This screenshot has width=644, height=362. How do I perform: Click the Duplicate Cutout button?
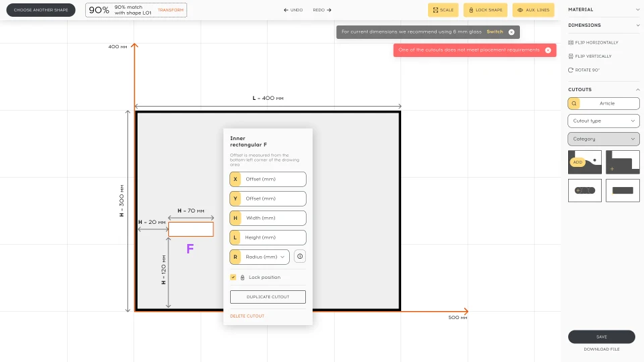pos(268,297)
